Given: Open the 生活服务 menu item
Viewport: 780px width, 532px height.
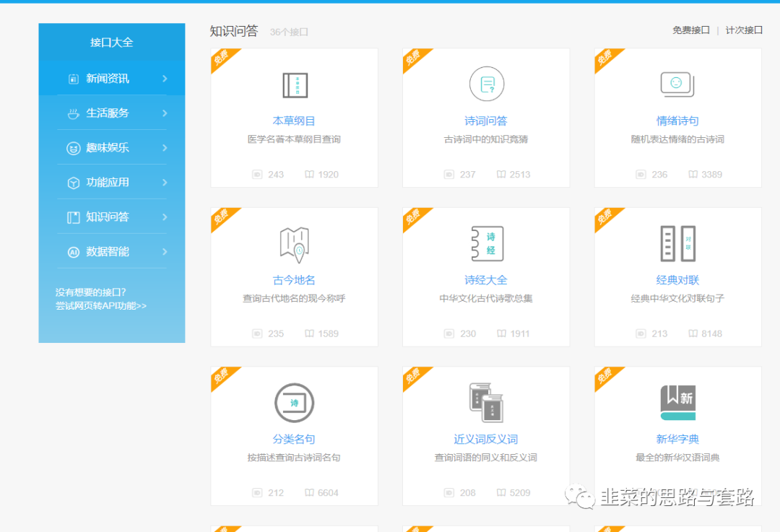Looking at the screenshot, I should click(x=112, y=113).
